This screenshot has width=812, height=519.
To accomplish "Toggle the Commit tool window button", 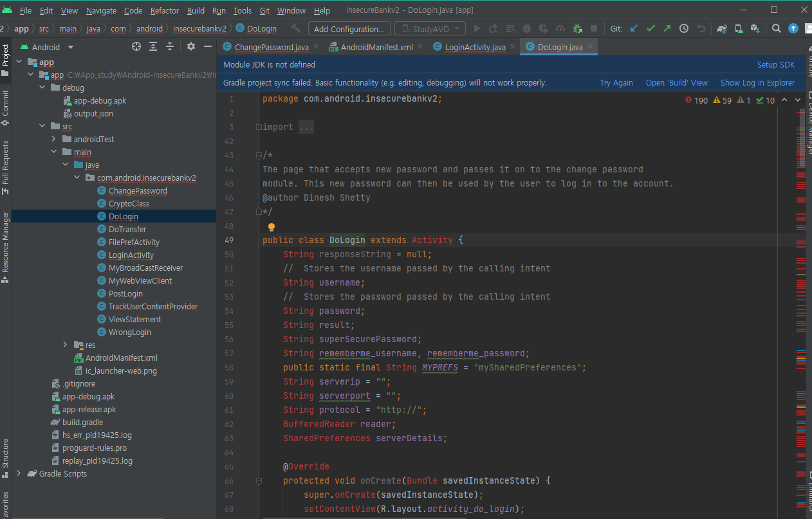I will click(5, 109).
